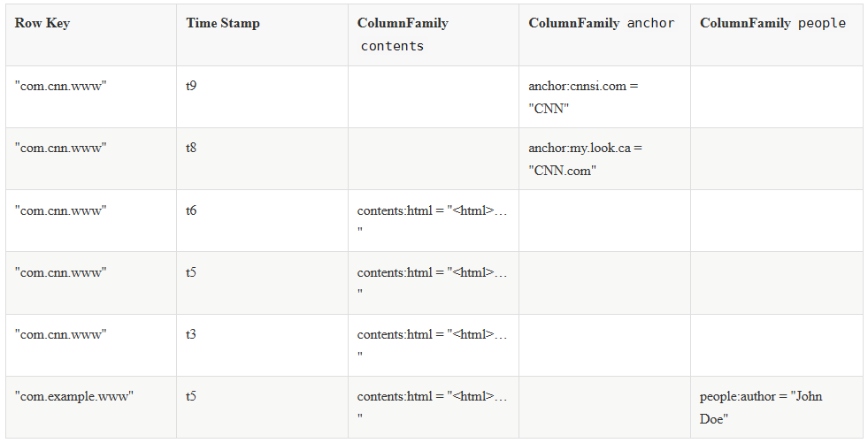868x443 pixels.
Task: Click the t6 timestamp cell
Action: (192, 211)
